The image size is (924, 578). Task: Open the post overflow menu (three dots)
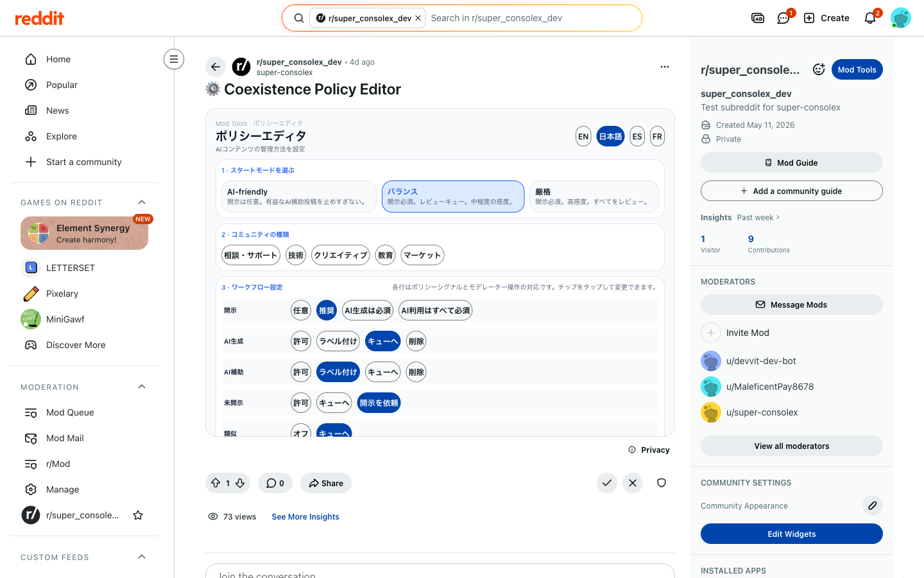pyautogui.click(x=665, y=67)
